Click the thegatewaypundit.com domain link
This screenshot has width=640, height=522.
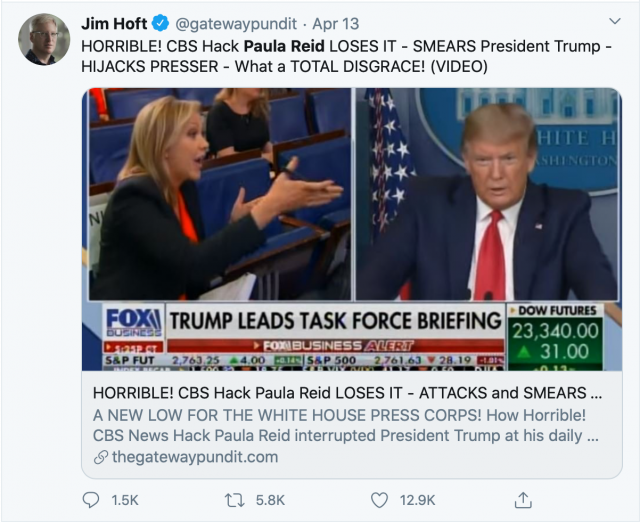pos(194,457)
